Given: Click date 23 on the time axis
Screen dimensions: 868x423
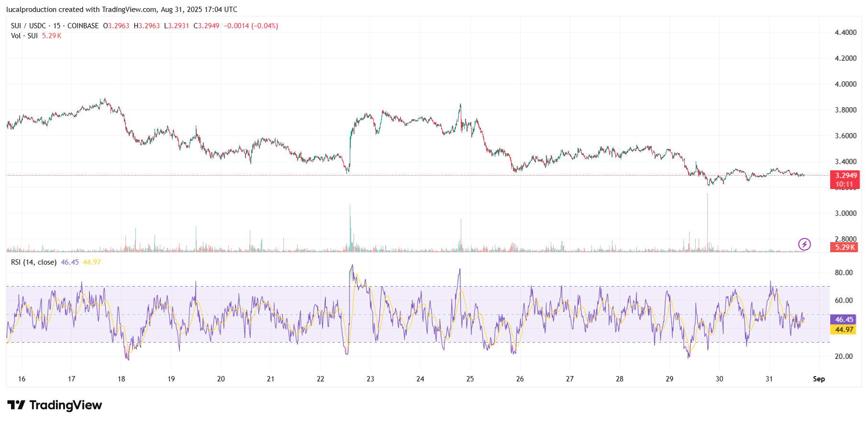Looking at the screenshot, I should coord(370,379).
